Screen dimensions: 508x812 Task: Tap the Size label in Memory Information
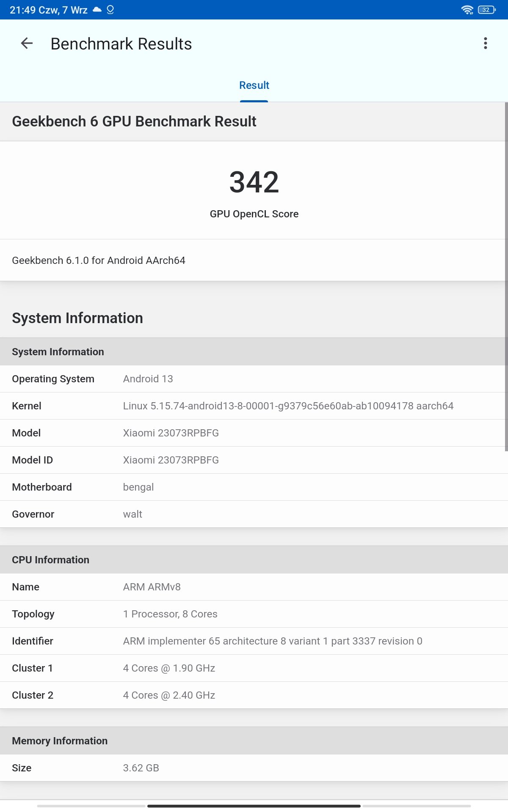pos(22,768)
